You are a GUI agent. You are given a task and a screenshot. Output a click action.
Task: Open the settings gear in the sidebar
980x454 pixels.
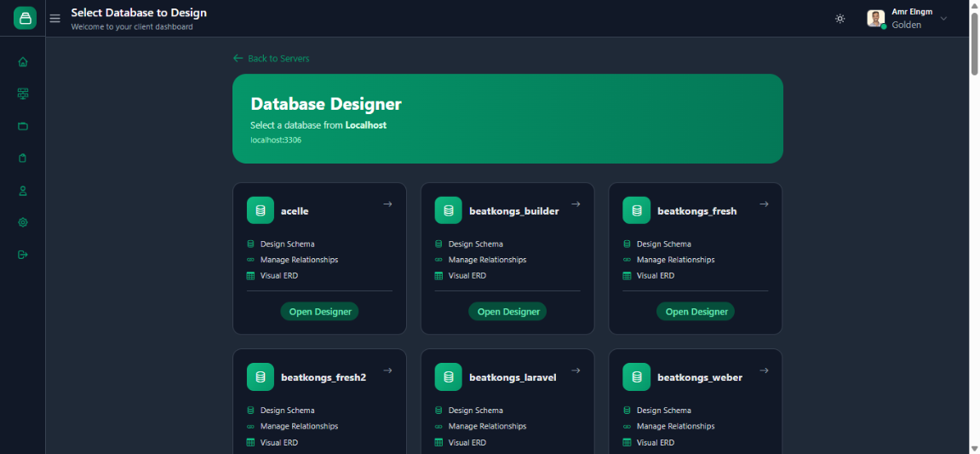point(23,222)
